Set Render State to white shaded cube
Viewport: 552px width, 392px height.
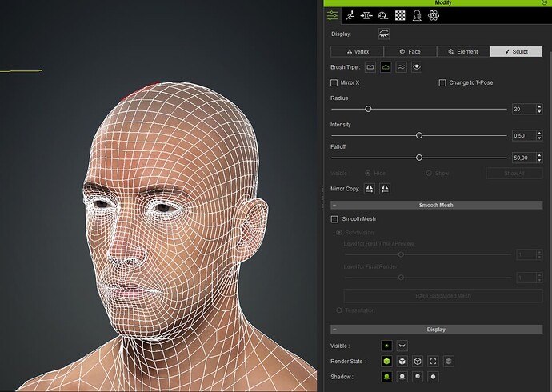point(402,362)
